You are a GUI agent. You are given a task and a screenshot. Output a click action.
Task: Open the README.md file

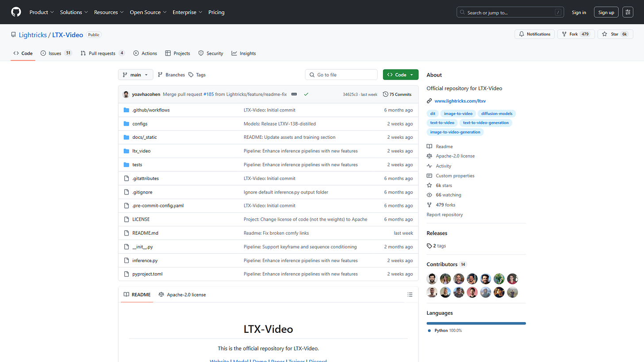pyautogui.click(x=145, y=233)
